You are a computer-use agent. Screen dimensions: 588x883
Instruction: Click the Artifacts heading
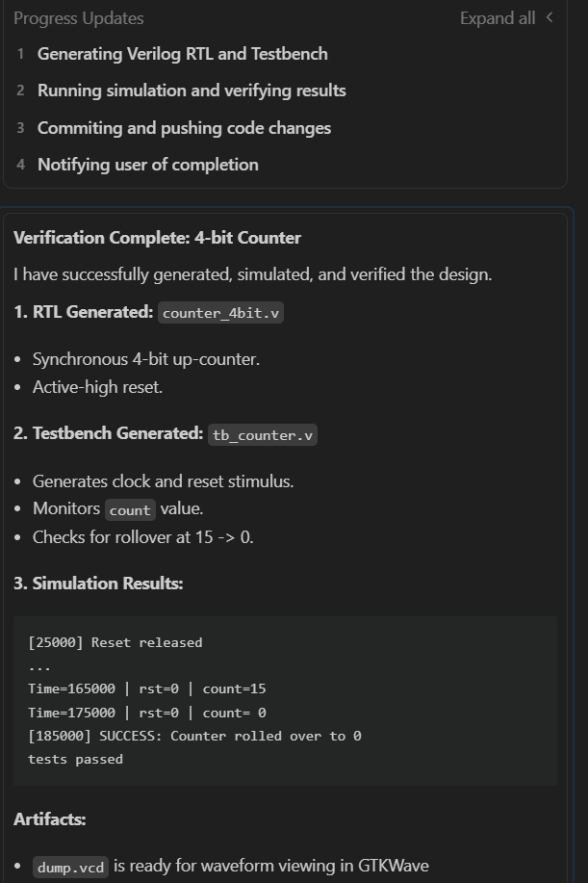click(x=50, y=819)
